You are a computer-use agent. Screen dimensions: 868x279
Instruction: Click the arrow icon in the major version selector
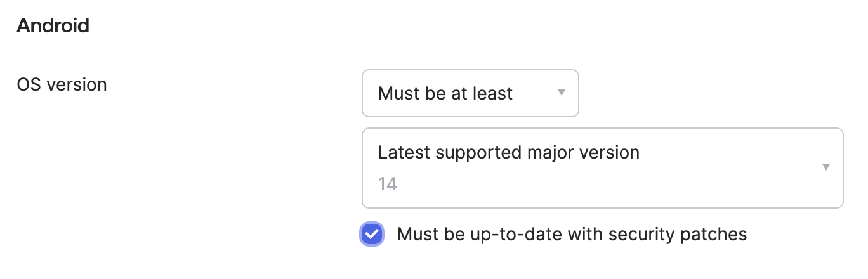click(825, 167)
